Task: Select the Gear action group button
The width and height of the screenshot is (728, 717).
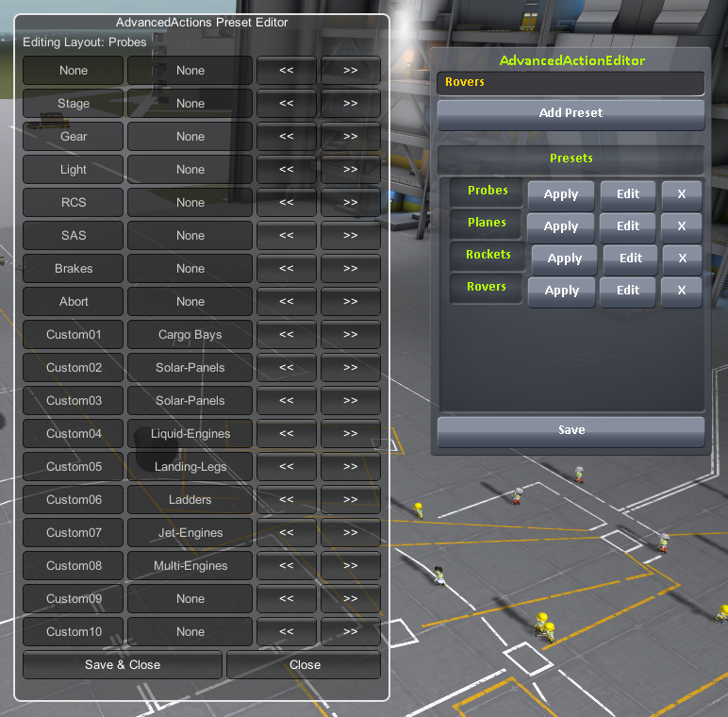Action: coord(74,137)
